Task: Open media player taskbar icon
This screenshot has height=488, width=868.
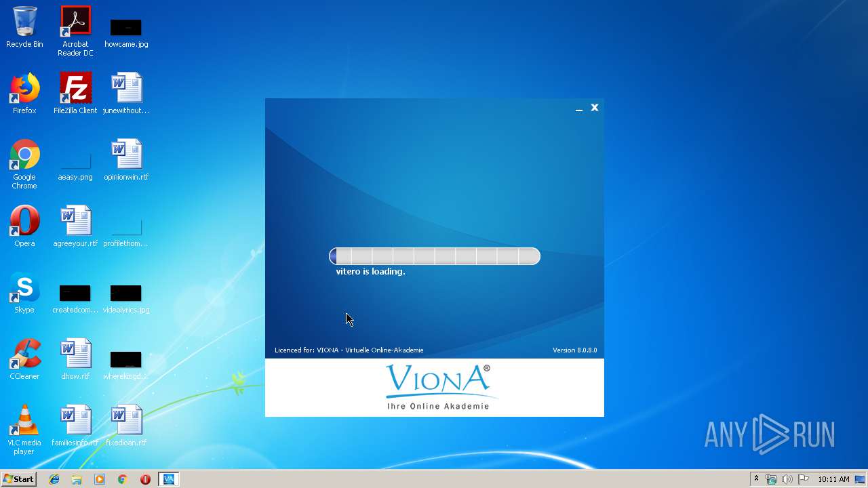Action: tap(100, 479)
